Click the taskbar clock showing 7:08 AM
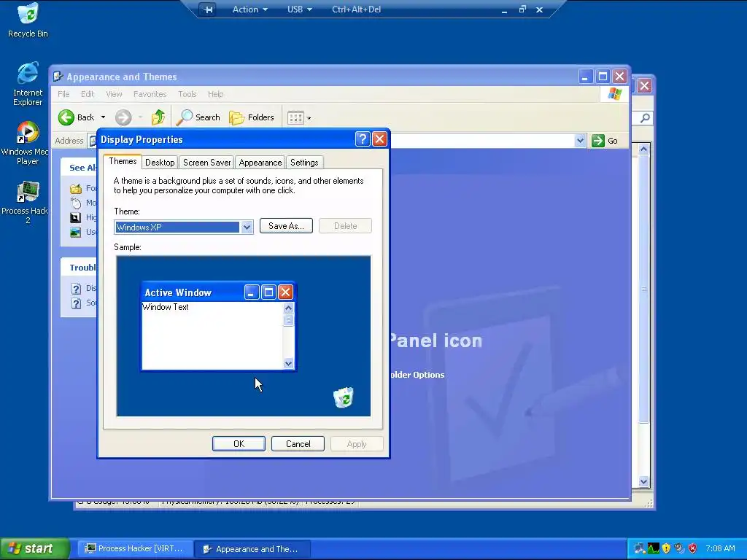Viewport: 747px width, 560px height. coord(720,548)
